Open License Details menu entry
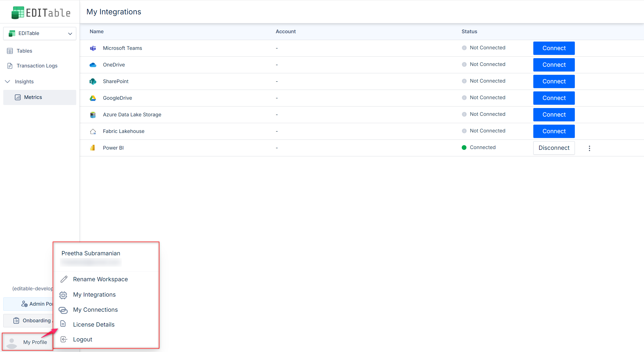The height and width of the screenshot is (352, 644). 94,325
